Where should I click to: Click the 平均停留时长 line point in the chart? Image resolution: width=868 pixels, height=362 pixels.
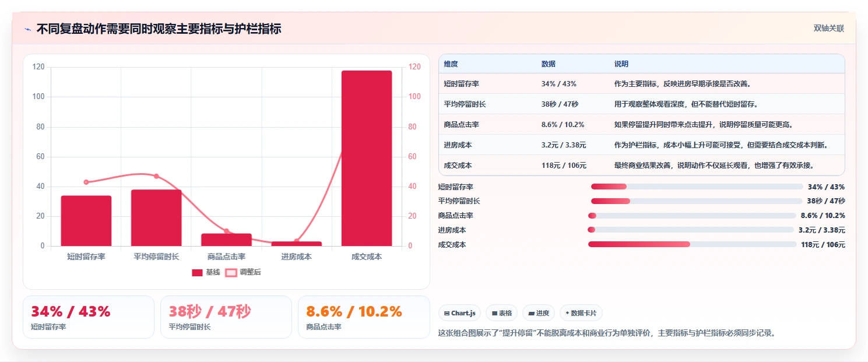pyautogui.click(x=156, y=176)
